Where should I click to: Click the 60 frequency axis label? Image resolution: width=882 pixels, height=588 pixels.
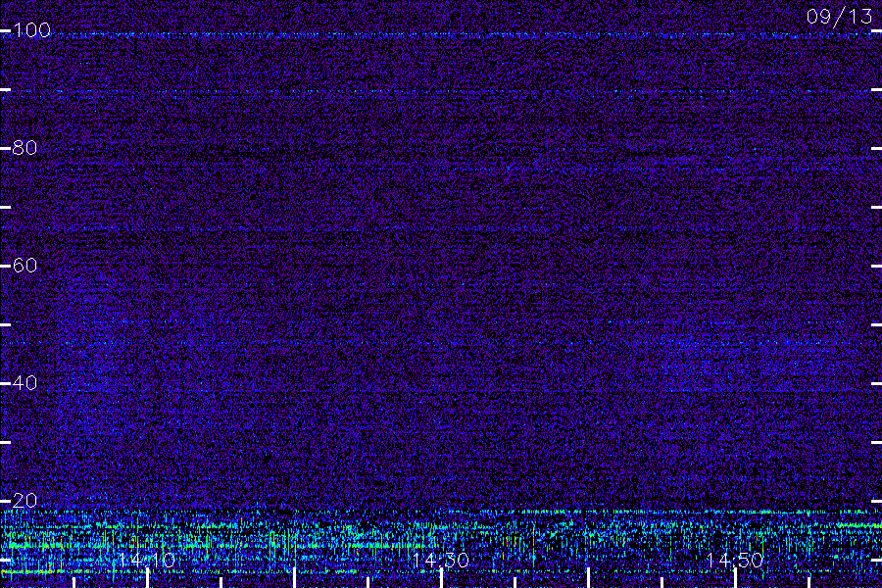coord(24,266)
